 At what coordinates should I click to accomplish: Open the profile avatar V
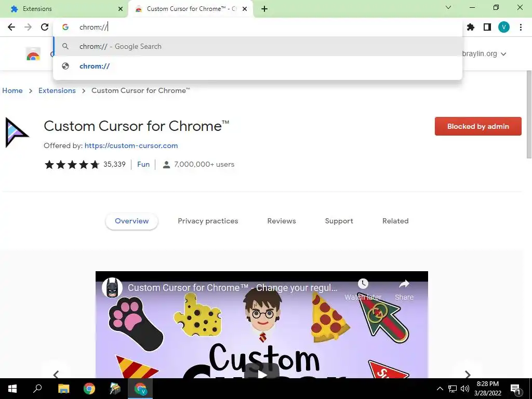pyautogui.click(x=504, y=27)
